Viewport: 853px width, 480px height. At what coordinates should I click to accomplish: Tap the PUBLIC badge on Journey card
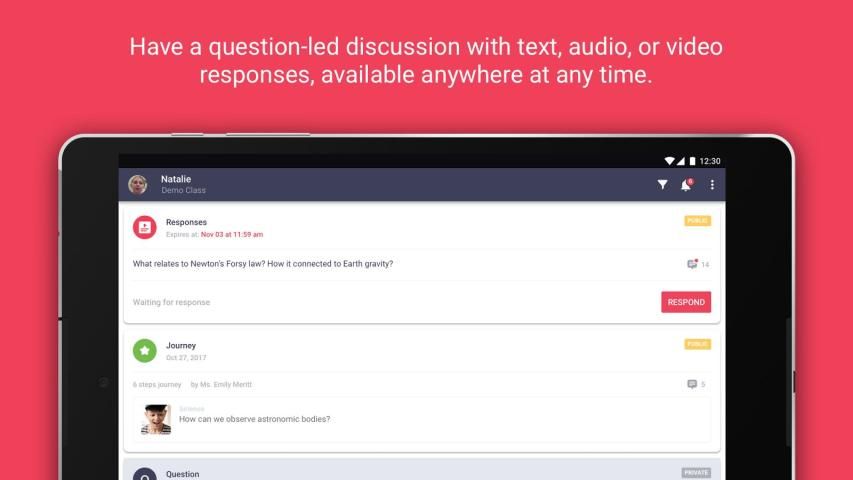pos(697,344)
